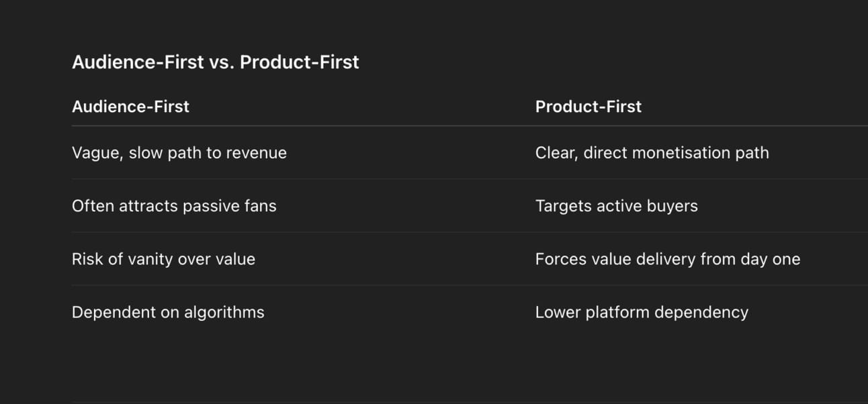Select the 'Vague, slow path to revenue' cell

pos(179,153)
